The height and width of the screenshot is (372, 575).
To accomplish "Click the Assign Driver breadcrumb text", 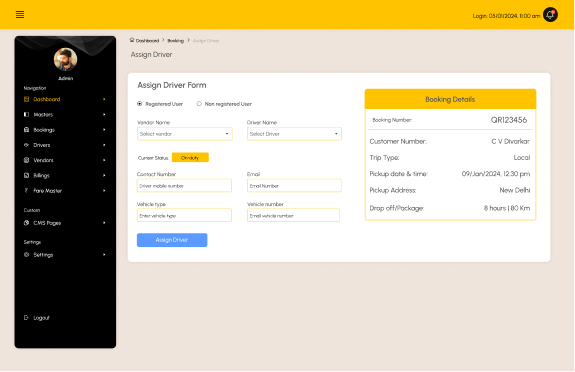I will click(206, 41).
